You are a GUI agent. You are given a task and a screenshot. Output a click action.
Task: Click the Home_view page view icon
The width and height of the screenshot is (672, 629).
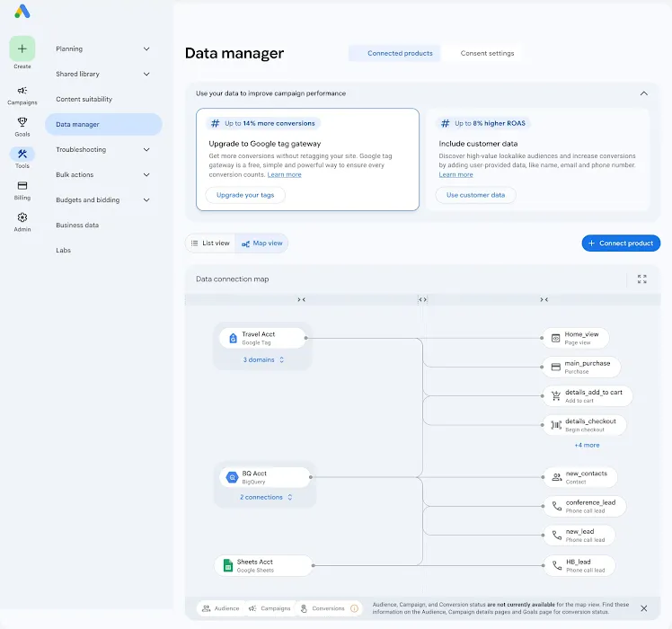point(555,338)
